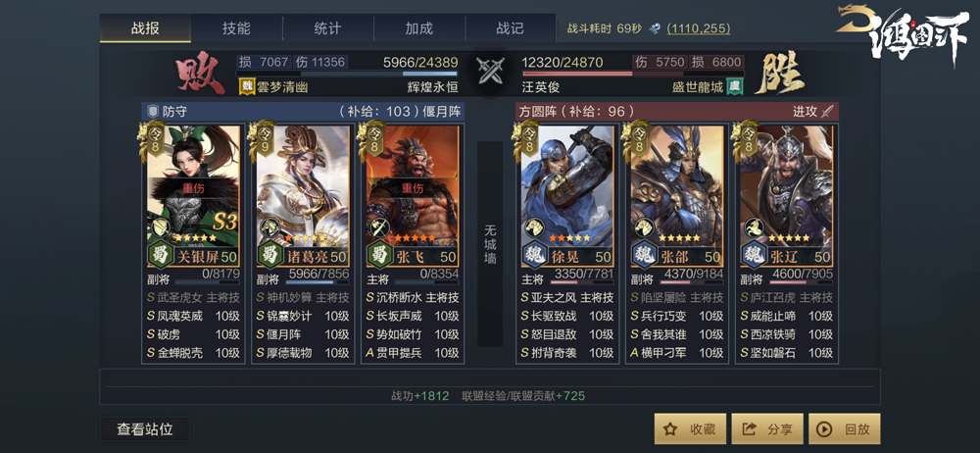Switch to the 统计 tab
This screenshot has width=980, height=453.
coord(328,28)
